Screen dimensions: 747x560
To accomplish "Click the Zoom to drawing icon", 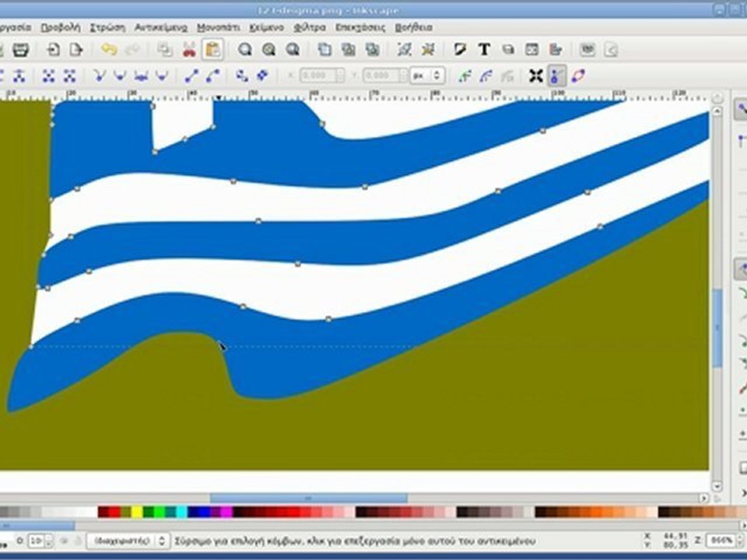I will click(268, 50).
